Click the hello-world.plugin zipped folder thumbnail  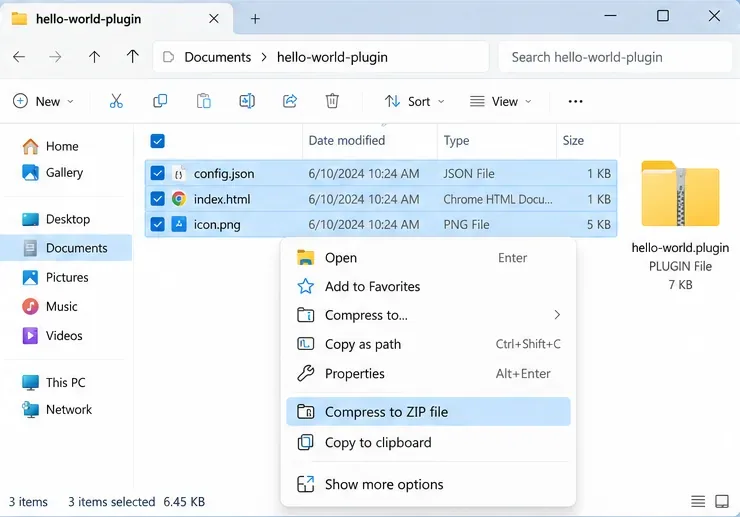click(x=680, y=194)
